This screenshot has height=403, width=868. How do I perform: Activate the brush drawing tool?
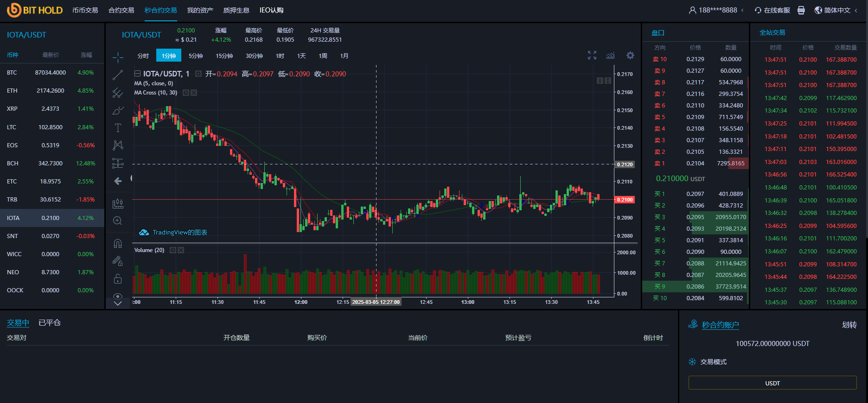tap(118, 110)
